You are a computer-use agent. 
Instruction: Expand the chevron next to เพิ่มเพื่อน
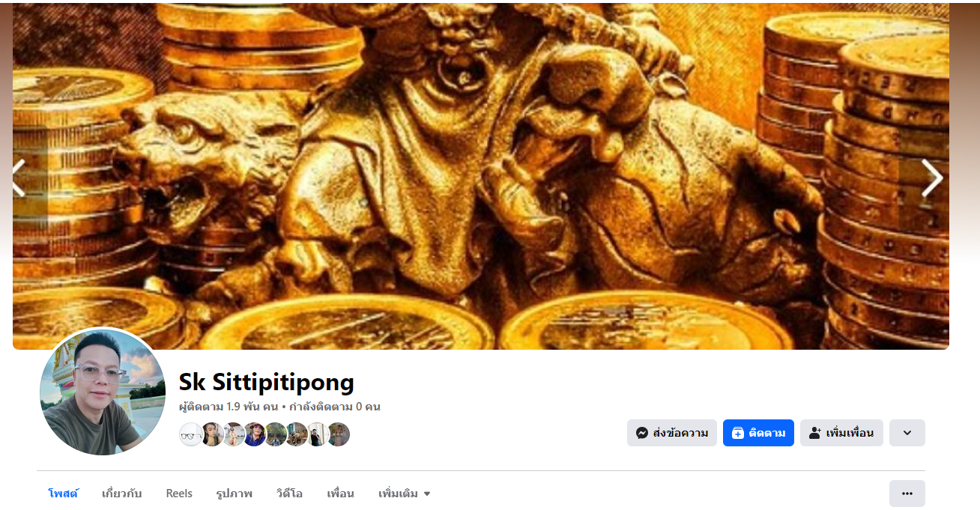907,433
